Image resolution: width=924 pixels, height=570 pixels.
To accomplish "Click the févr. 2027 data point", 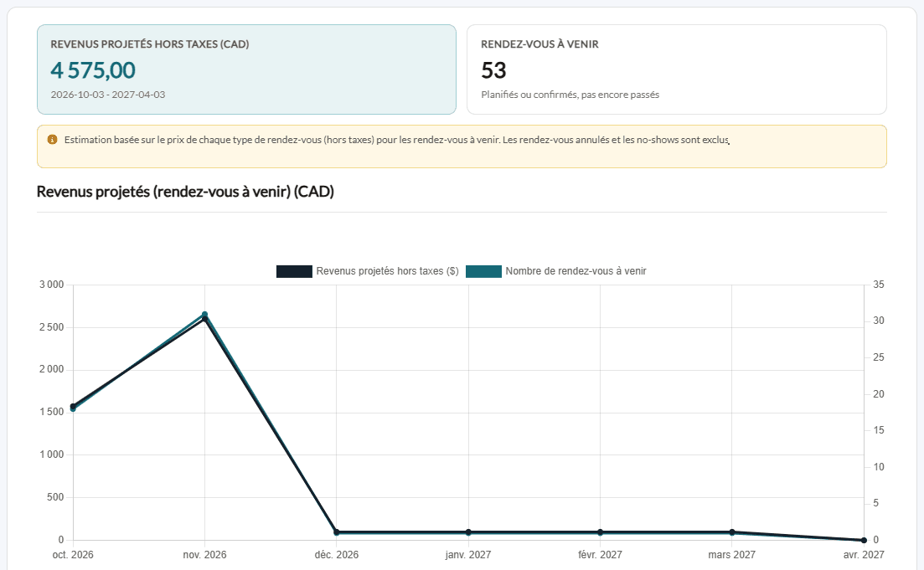I will (x=600, y=531).
